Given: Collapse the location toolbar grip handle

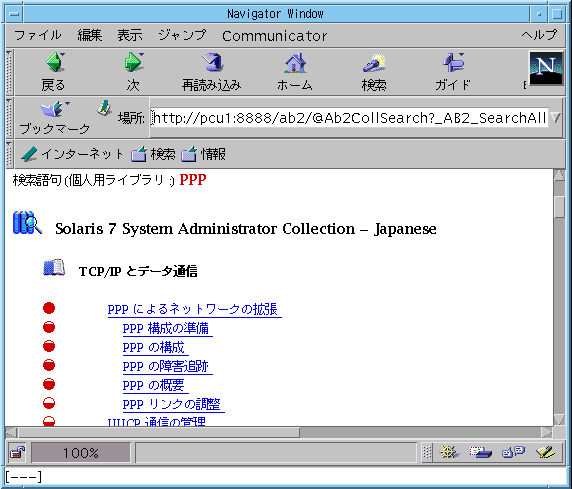Looking at the screenshot, I should [9, 117].
